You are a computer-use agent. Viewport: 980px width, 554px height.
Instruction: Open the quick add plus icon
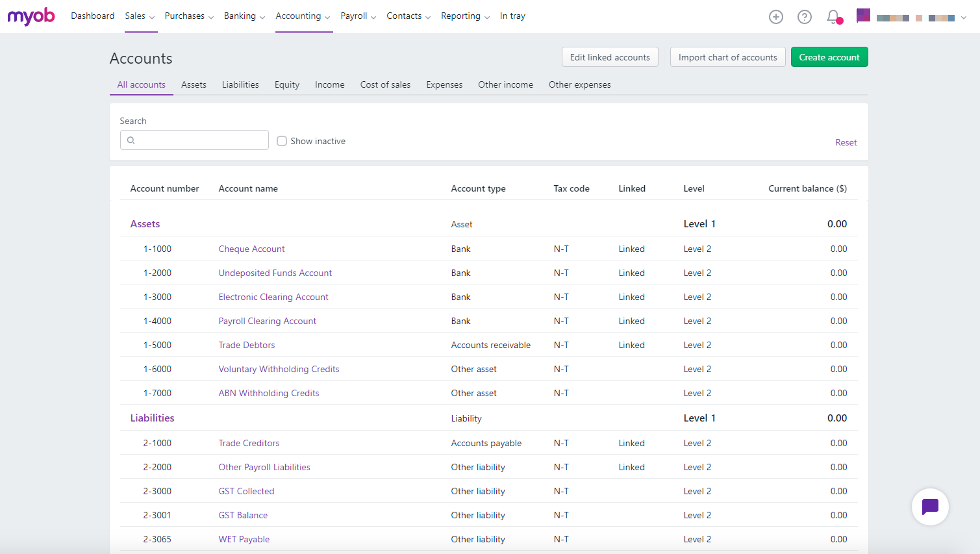(x=775, y=17)
